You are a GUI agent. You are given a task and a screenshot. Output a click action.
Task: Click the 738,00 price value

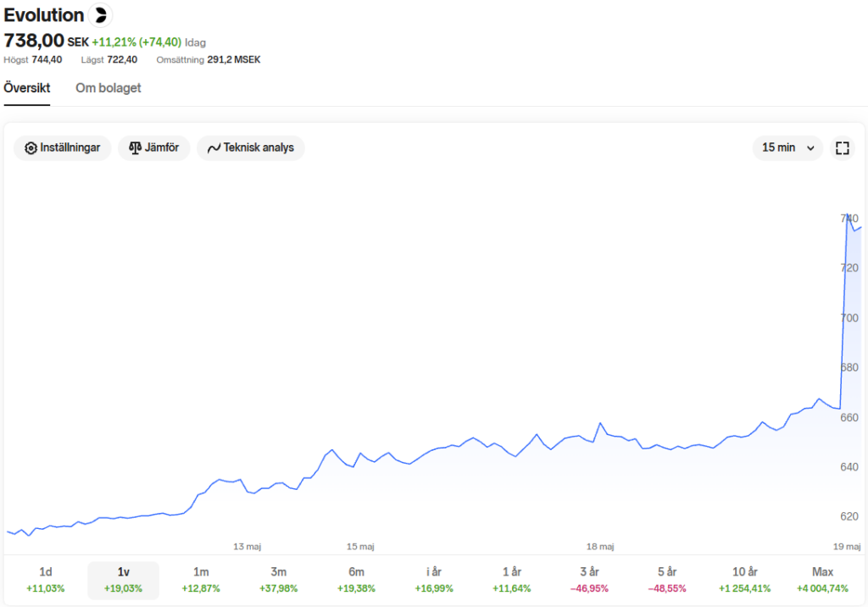(34, 41)
